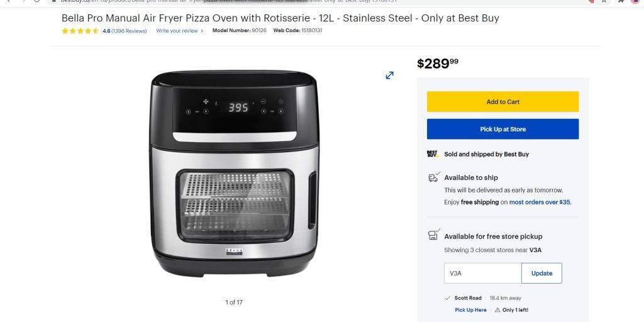Add the air fryer to cart

(502, 102)
